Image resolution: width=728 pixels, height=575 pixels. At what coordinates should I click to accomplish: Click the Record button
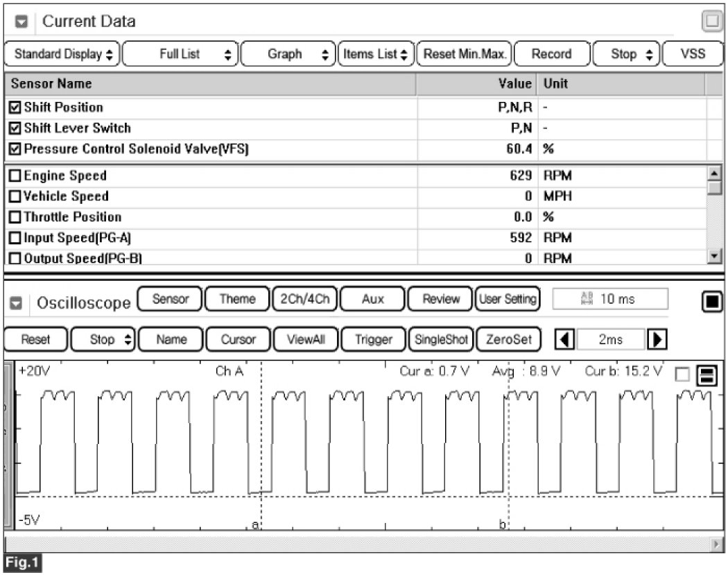pos(551,54)
